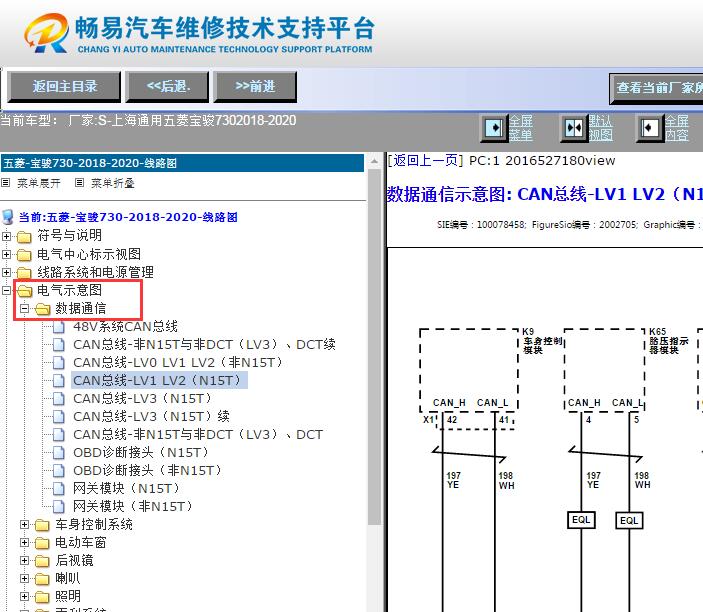703x612 pixels.
Task: Expand the 照明 folder
Action: point(25,596)
